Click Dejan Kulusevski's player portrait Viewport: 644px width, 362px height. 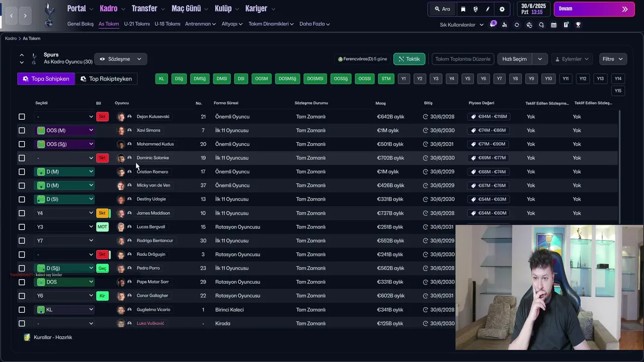121,117
